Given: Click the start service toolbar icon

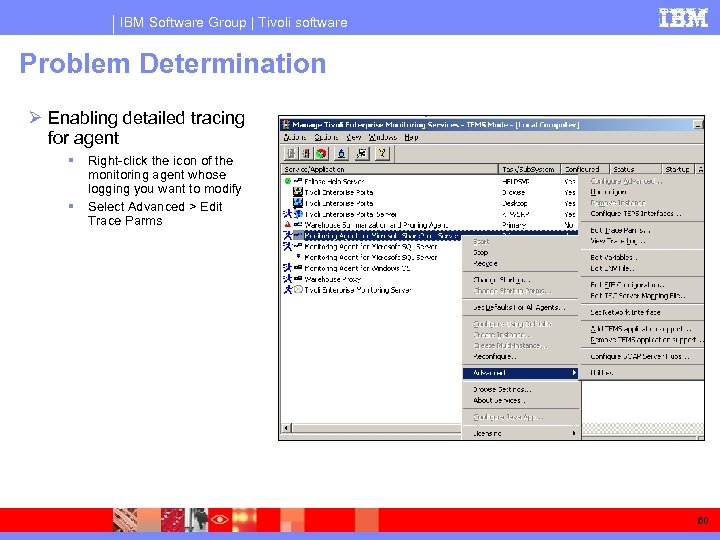Looking at the screenshot, I should (x=291, y=153).
